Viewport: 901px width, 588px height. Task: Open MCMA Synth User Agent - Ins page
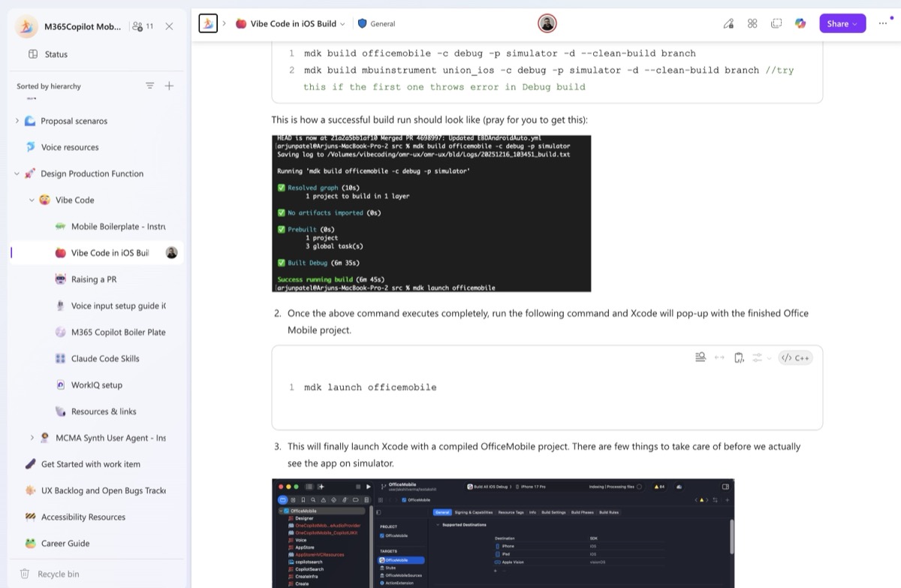pos(111,438)
